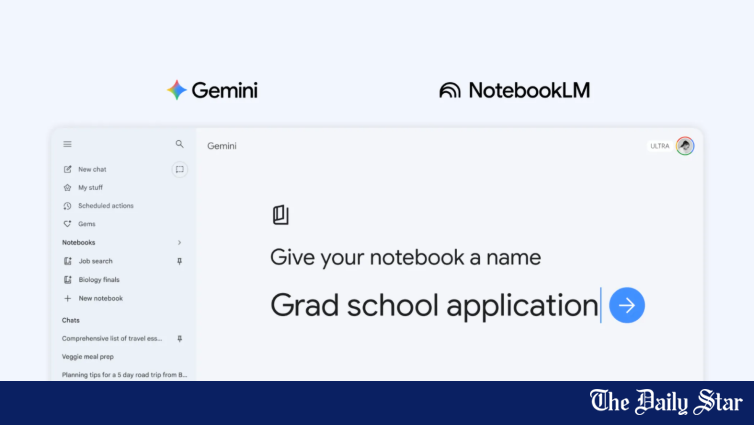Click the Notebooks section header

point(78,243)
